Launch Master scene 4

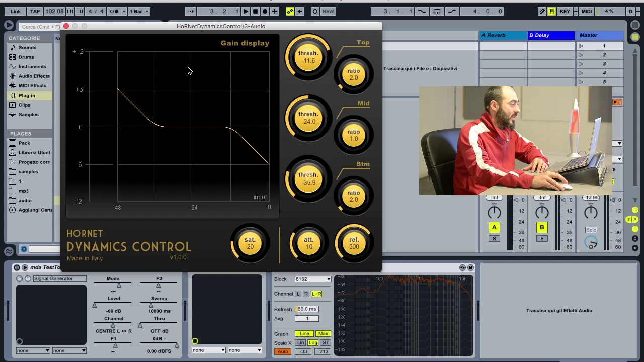(x=581, y=73)
